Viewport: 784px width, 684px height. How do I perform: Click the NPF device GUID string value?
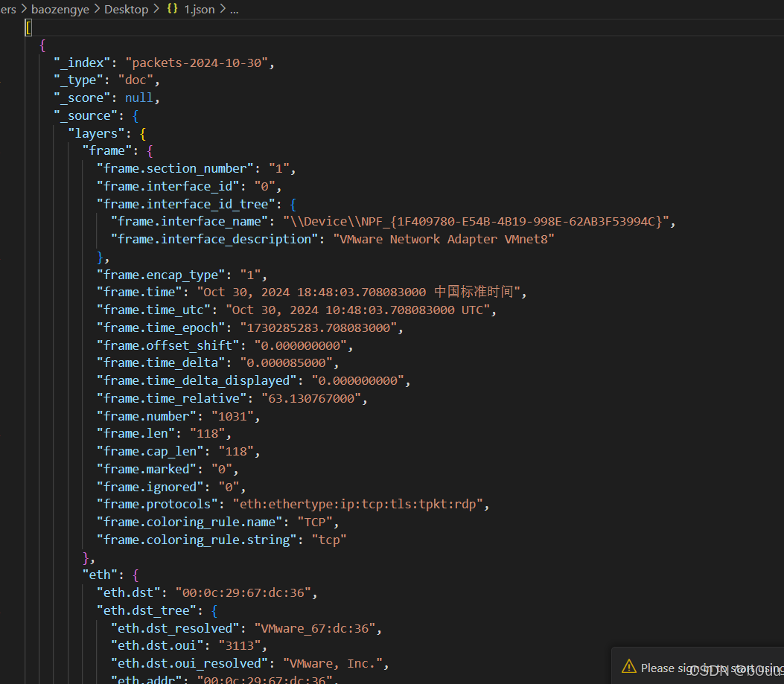(476, 222)
